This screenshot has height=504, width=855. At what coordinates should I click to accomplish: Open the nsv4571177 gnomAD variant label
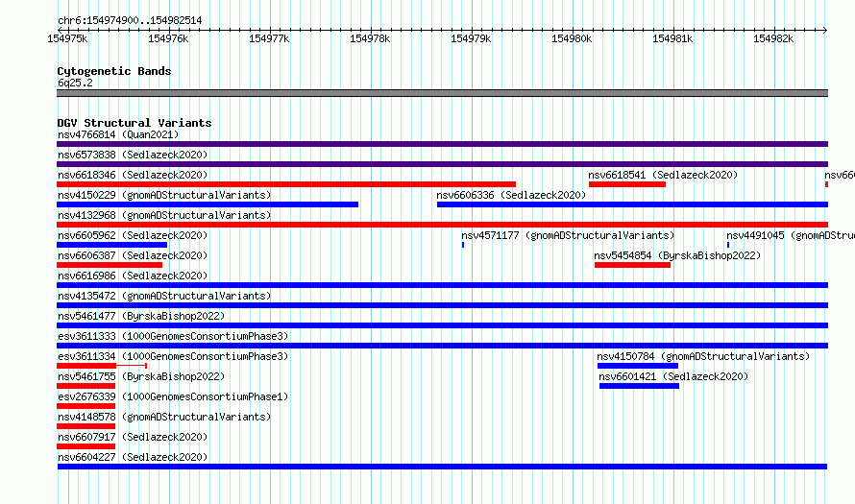(568, 235)
